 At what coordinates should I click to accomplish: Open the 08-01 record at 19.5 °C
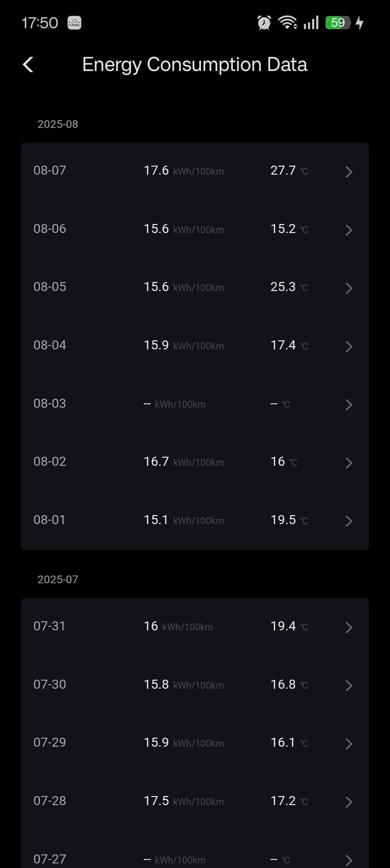coord(195,520)
